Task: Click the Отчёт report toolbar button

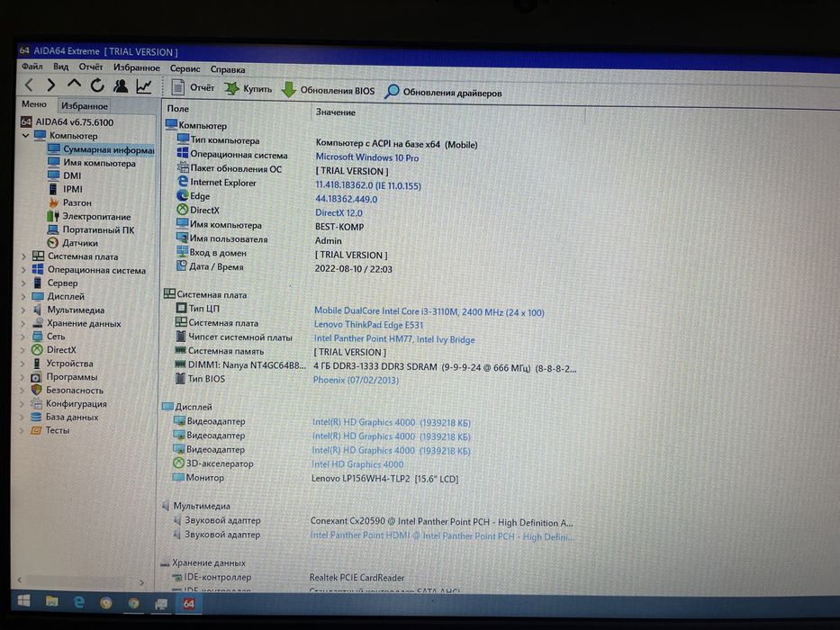Action: tap(193, 87)
